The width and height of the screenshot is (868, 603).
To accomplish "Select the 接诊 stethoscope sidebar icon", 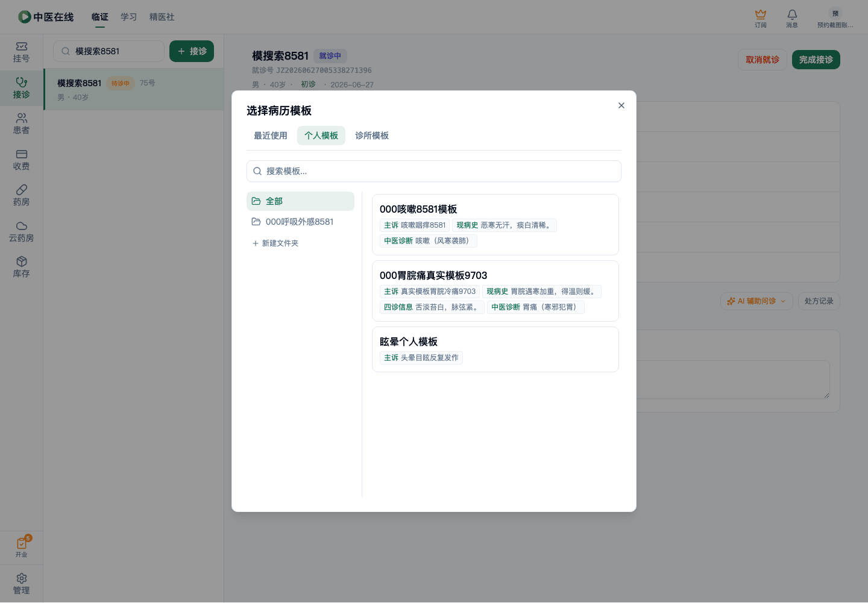I will click(21, 88).
